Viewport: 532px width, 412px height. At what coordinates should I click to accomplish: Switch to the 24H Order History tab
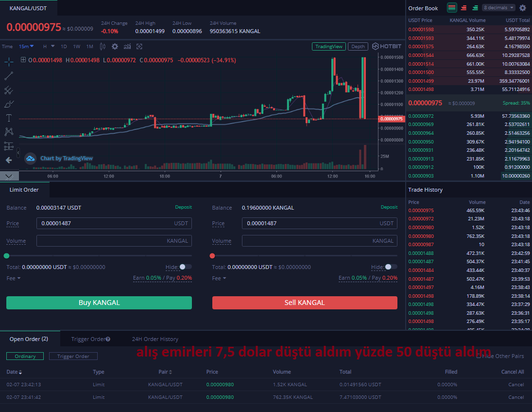coord(155,339)
